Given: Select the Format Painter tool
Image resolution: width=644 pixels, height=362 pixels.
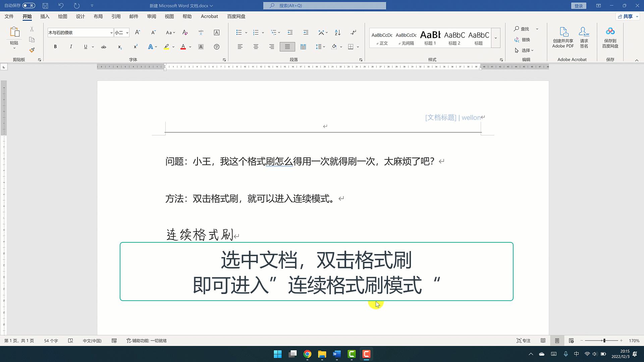Looking at the screenshot, I should tap(32, 50).
